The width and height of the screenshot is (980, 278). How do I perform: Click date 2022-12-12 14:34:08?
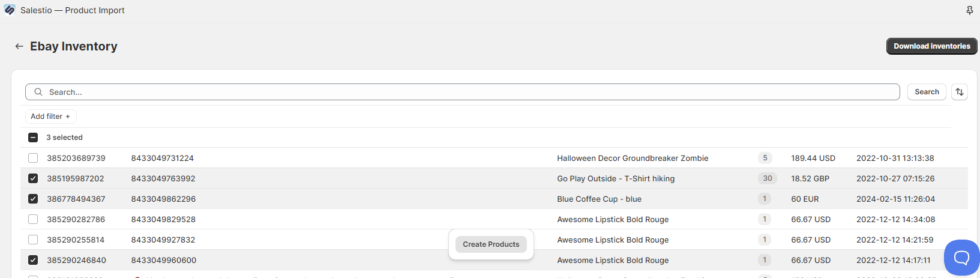pyautogui.click(x=895, y=219)
